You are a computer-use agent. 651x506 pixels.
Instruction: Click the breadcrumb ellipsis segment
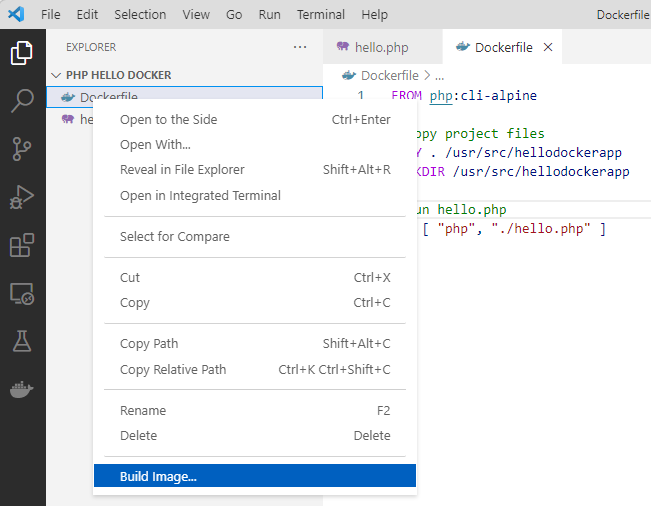[x=440, y=76]
